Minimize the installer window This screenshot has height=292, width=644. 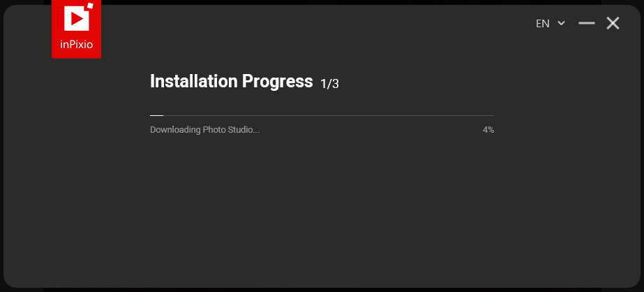pos(587,24)
